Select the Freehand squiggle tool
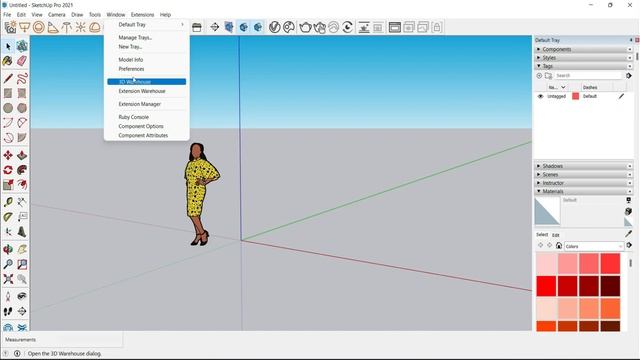Image resolution: width=640 pixels, height=360 pixels. (22, 78)
